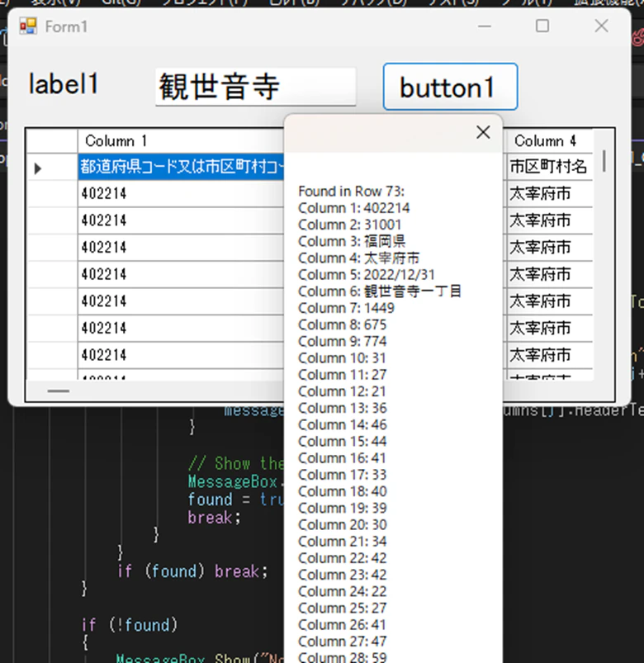
Task: Click 'Column 9: 774' line
Action: (343, 341)
